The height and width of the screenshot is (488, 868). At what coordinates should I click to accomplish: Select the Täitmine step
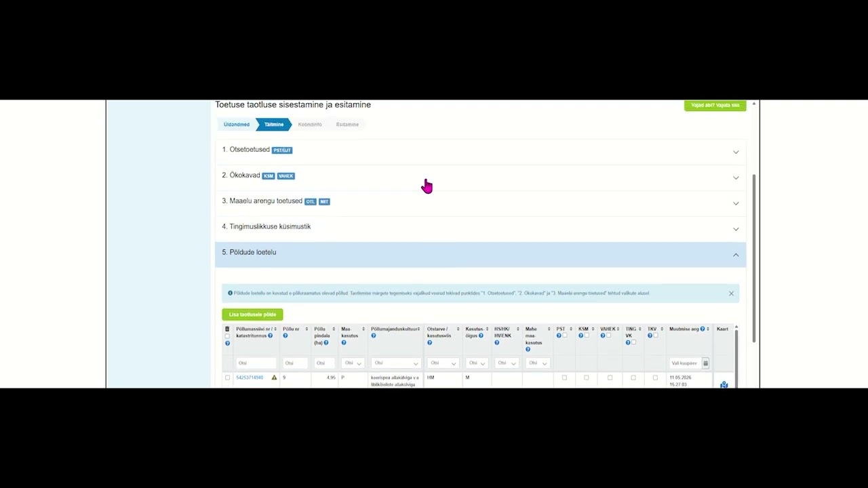[274, 125]
